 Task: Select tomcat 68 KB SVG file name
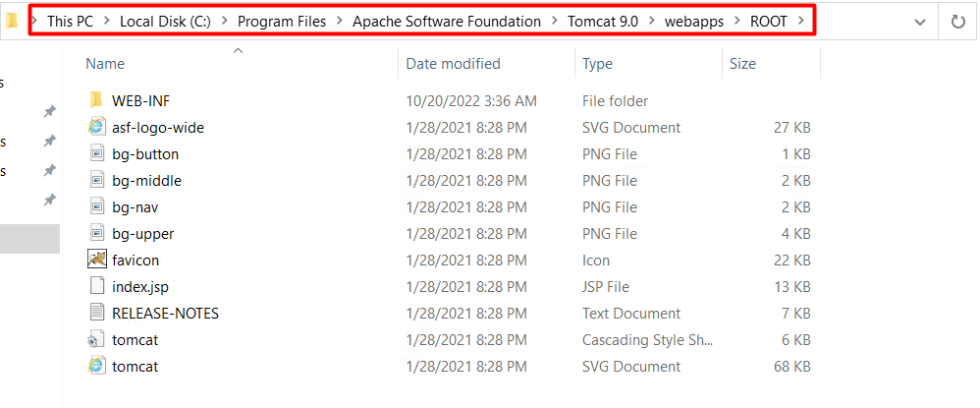pos(135,367)
